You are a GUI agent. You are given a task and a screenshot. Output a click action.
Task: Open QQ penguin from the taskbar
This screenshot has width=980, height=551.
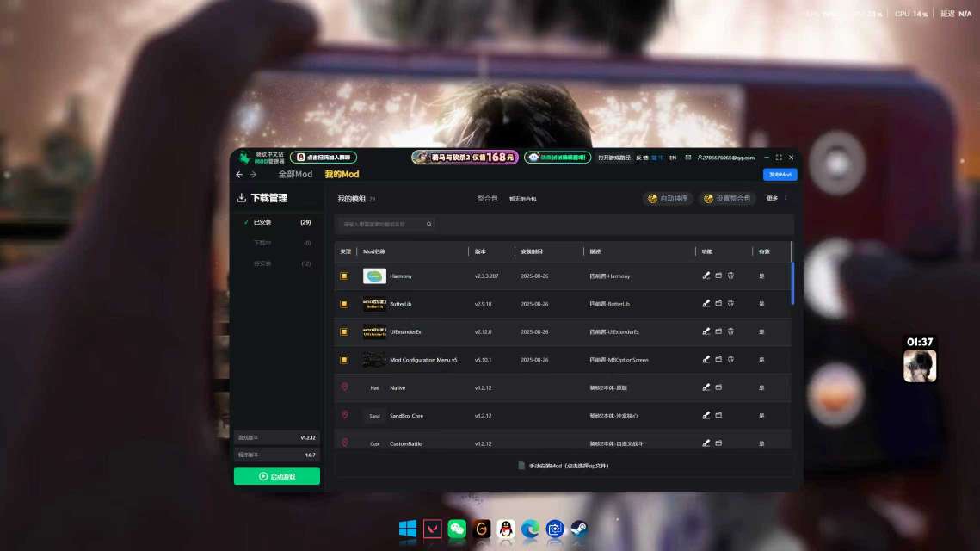pos(506,529)
